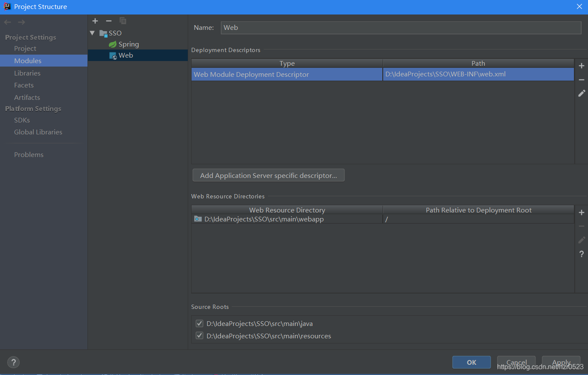Select the Spring facet
This screenshot has width=588, height=375.
pyautogui.click(x=124, y=44)
